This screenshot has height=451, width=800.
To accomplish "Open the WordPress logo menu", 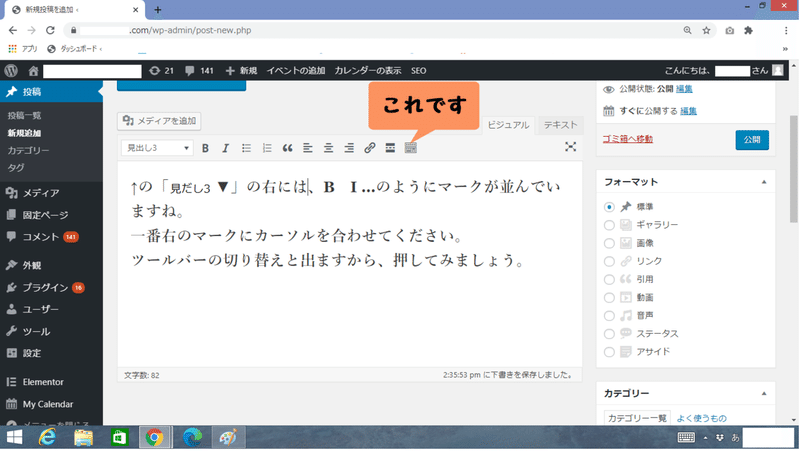I will coord(11,70).
